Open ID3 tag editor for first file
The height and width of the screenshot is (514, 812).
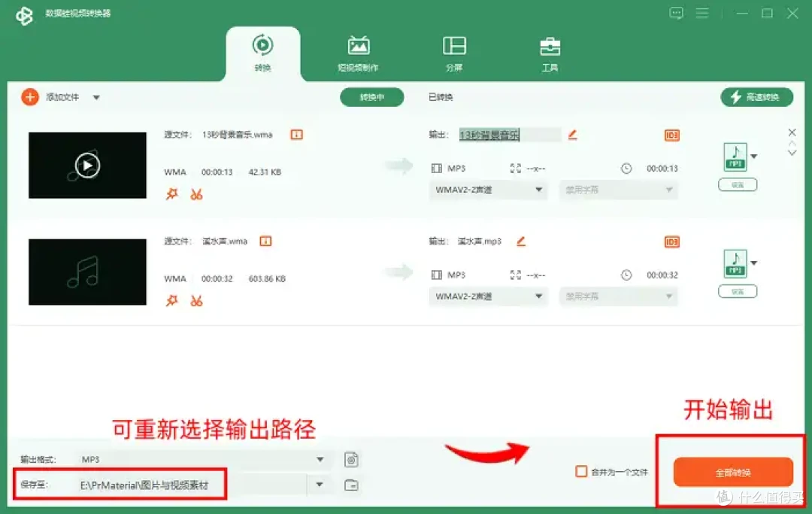click(x=671, y=135)
